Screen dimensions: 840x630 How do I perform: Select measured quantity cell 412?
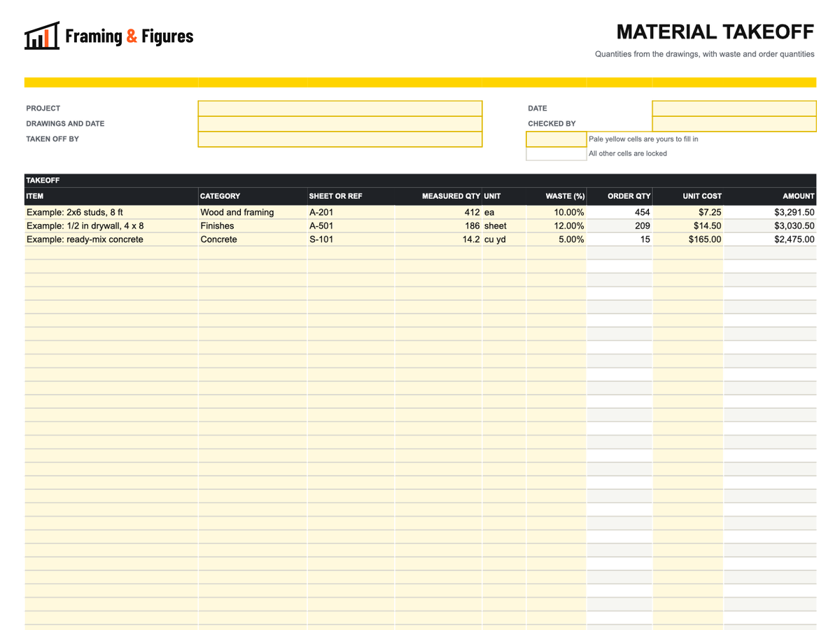click(x=438, y=212)
